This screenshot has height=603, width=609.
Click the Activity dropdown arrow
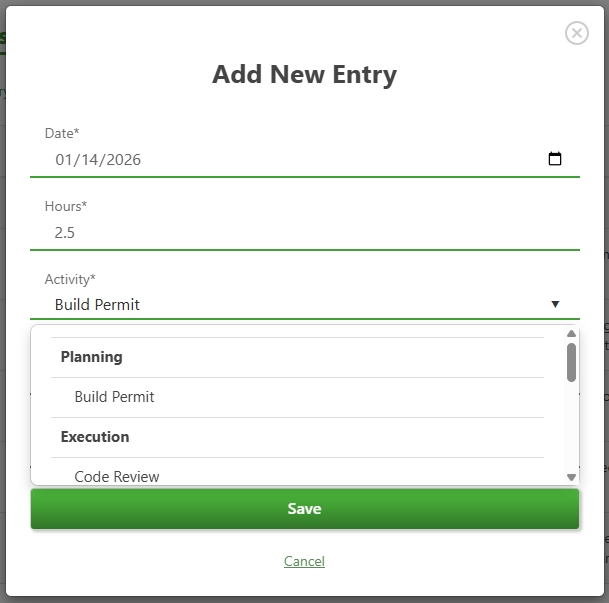point(555,305)
